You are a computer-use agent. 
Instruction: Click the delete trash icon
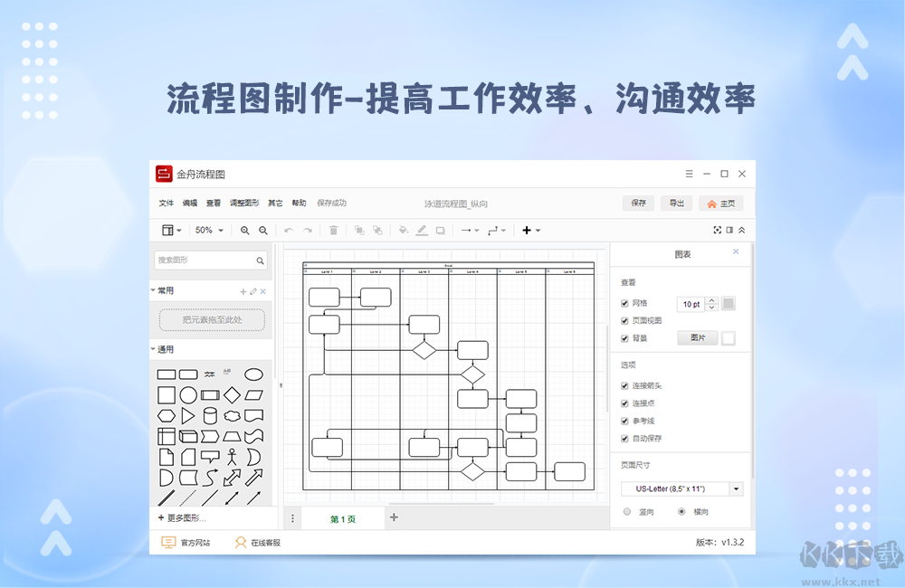click(333, 230)
